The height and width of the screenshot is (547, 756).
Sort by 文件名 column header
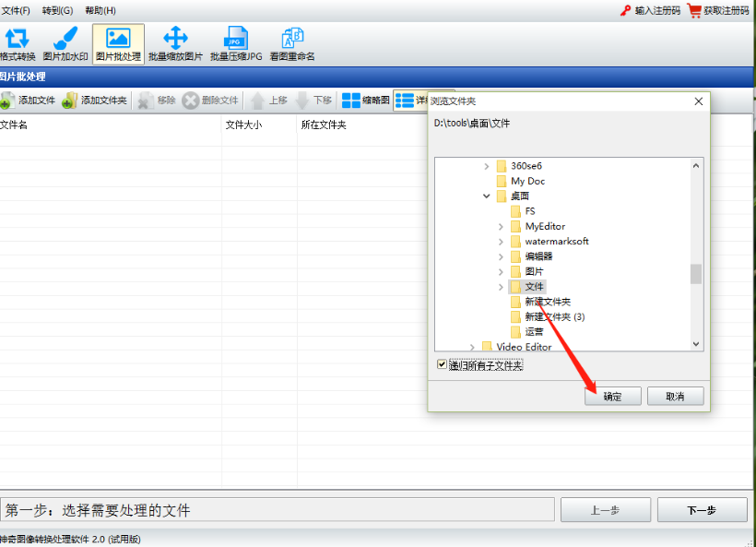coord(111,125)
